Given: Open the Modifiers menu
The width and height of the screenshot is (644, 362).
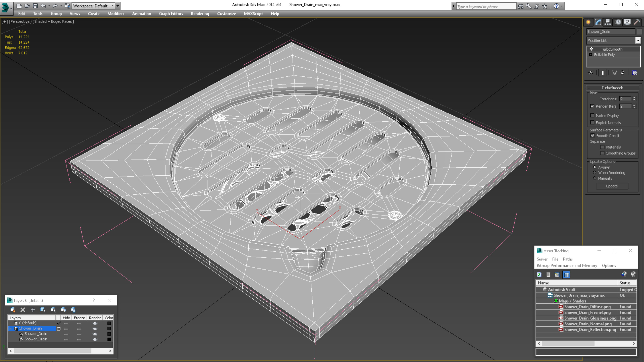Looking at the screenshot, I should pos(116,14).
